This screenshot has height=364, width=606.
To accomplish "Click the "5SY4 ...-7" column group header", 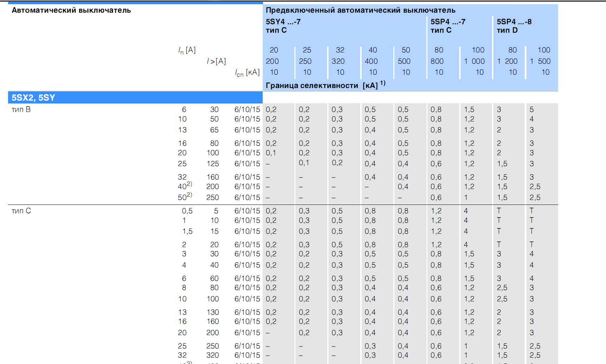I will (283, 21).
